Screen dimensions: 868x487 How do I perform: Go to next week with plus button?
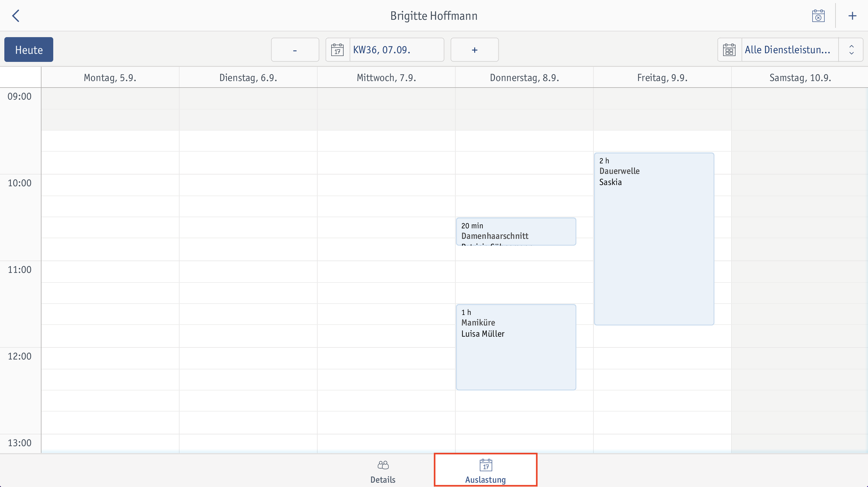[475, 50]
